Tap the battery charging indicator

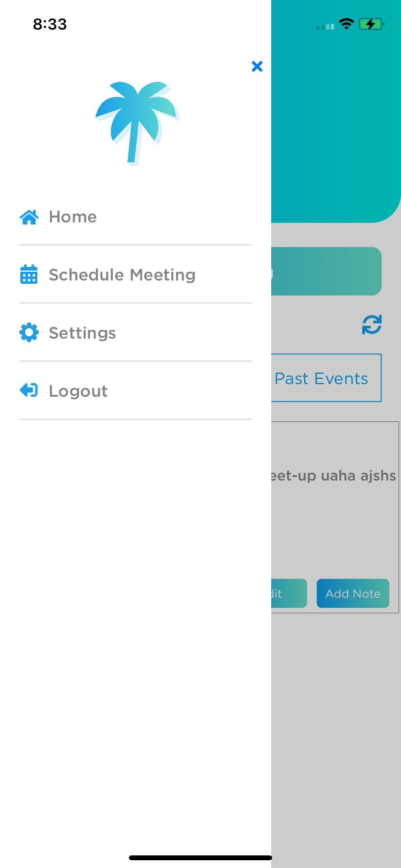tap(371, 24)
